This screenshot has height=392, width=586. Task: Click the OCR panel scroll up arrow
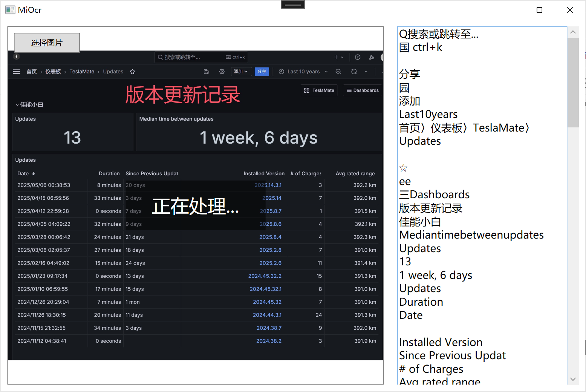click(x=573, y=32)
